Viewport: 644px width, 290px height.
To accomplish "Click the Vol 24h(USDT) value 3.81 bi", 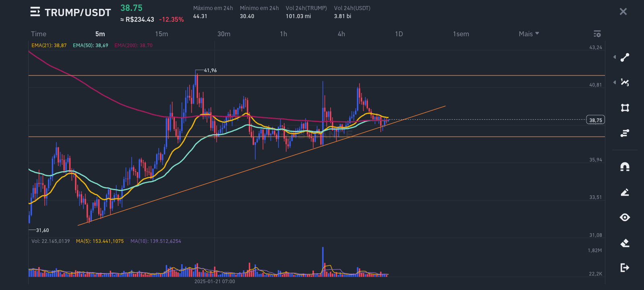I will tap(343, 17).
